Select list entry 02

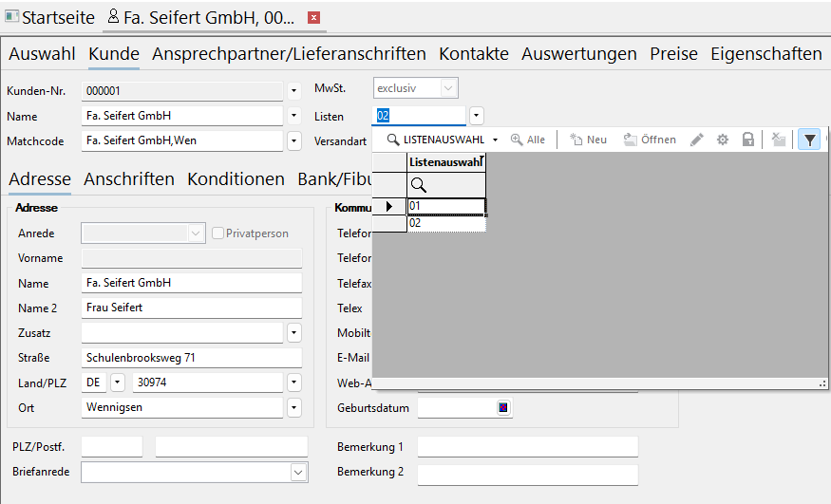tap(446, 223)
